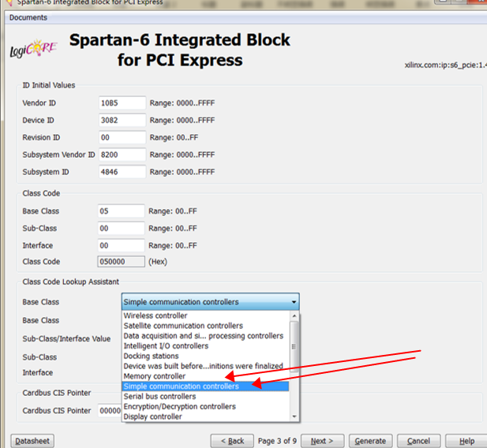Click Revision ID range text 00..FF
This screenshot has height=448, width=487.
174,137
